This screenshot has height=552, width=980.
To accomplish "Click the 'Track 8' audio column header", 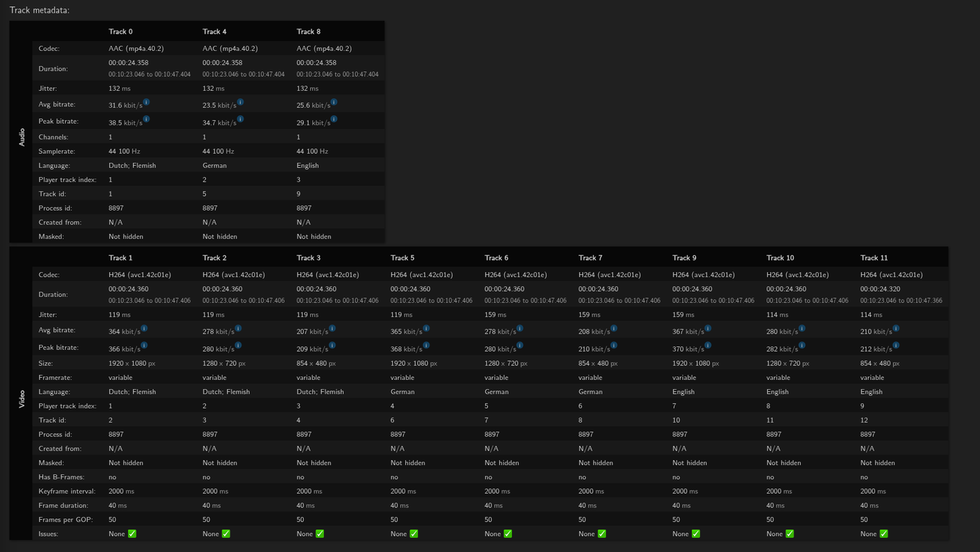I will [309, 31].
